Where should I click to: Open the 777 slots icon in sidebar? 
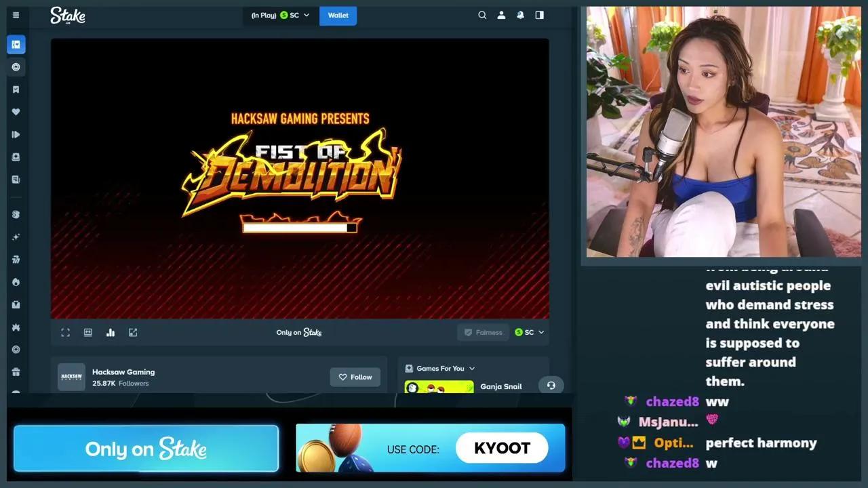[16, 260]
